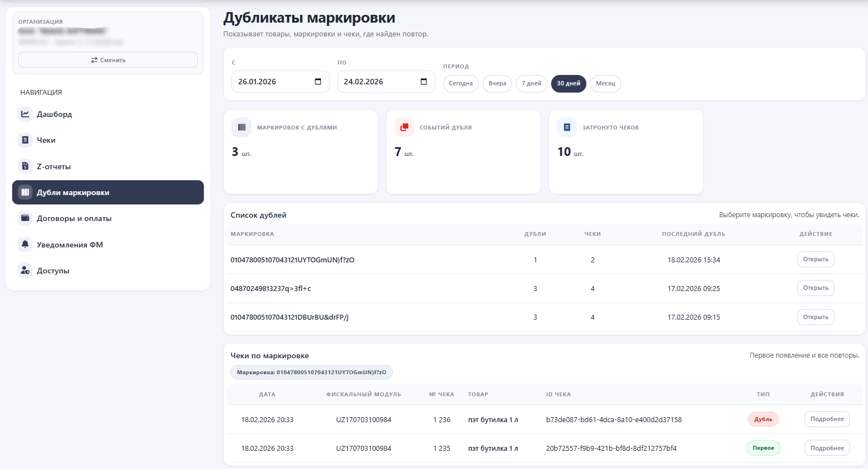Open calendar picker for start date
This screenshot has width=868, height=469.
pyautogui.click(x=318, y=82)
